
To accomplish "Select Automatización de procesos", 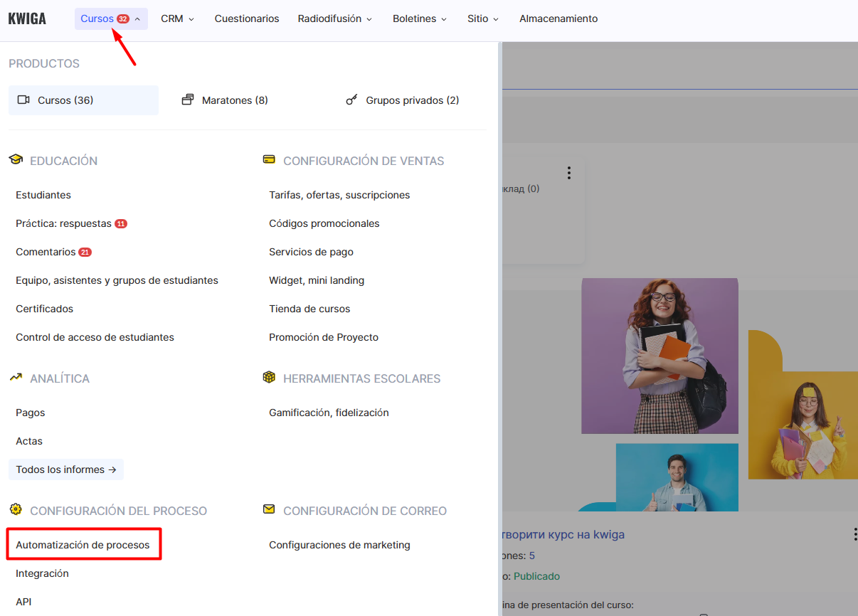I will [x=83, y=545].
